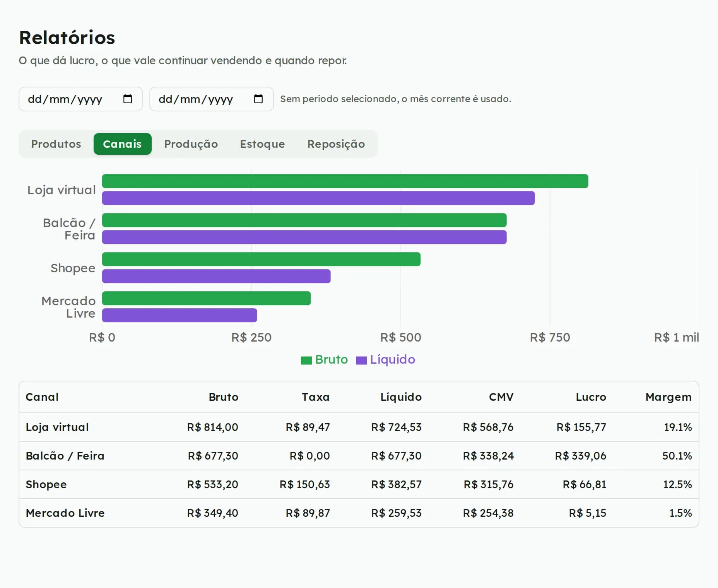This screenshot has height=588, width=718.
Task: Click the Loja virtual purple Líquido bar
Action: (x=318, y=198)
